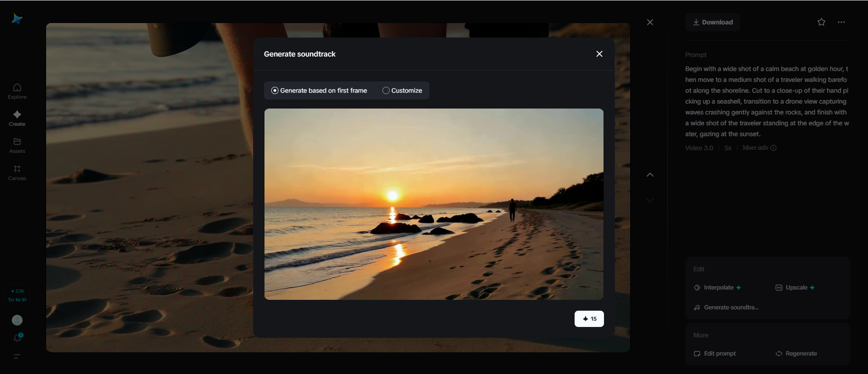The width and height of the screenshot is (868, 374).
Task: Click Edit prompt
Action: pos(715,354)
